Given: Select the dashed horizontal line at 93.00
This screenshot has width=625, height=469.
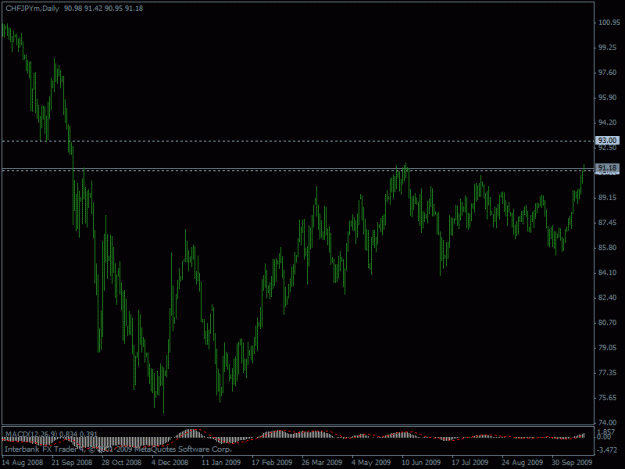Looking at the screenshot, I should (x=298, y=141).
